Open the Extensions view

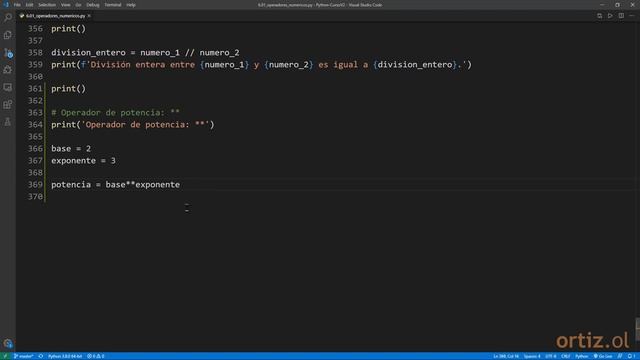point(7,104)
